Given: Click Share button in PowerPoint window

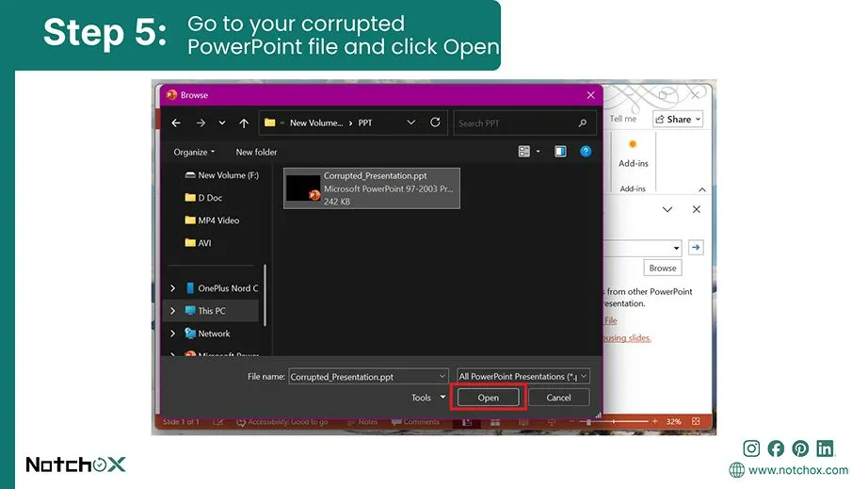Looking at the screenshot, I should 678,119.
